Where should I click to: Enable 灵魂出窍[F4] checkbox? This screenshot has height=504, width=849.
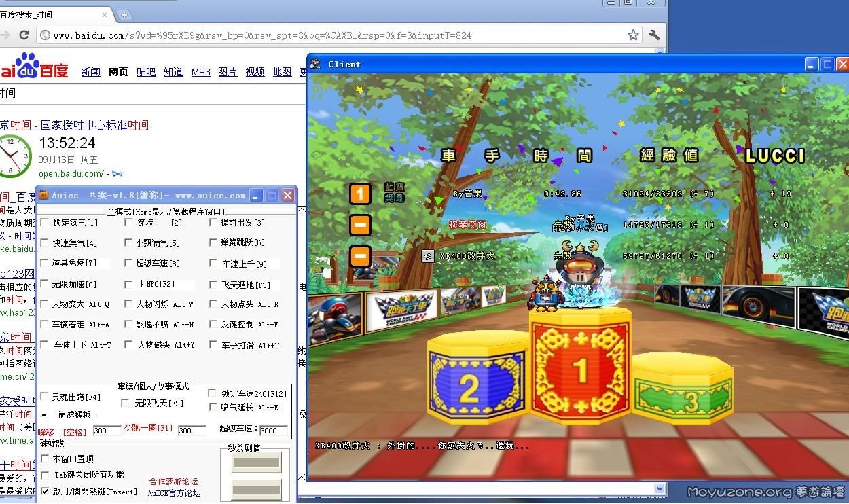(45, 397)
